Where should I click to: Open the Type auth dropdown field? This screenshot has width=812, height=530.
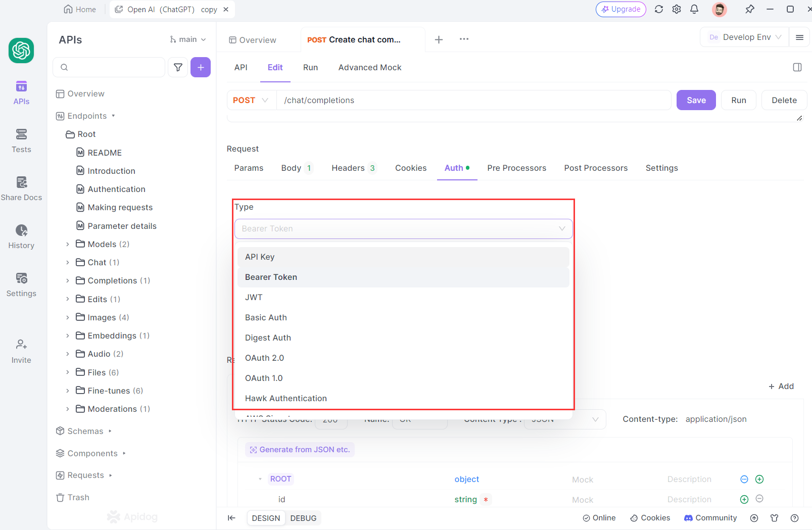[403, 229]
